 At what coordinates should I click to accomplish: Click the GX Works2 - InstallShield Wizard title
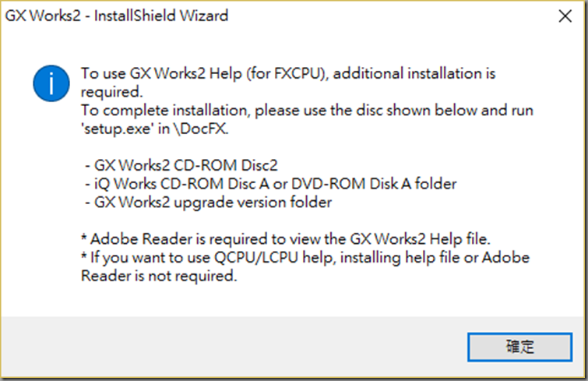coord(117,16)
